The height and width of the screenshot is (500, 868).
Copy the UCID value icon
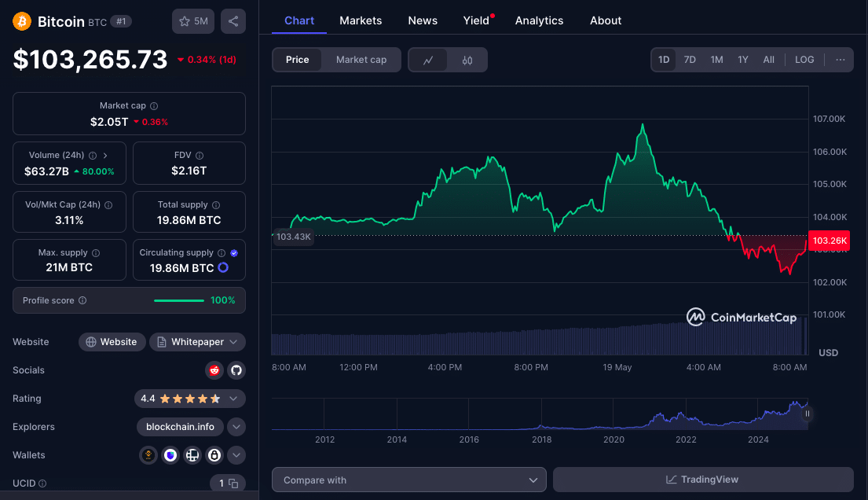point(233,484)
